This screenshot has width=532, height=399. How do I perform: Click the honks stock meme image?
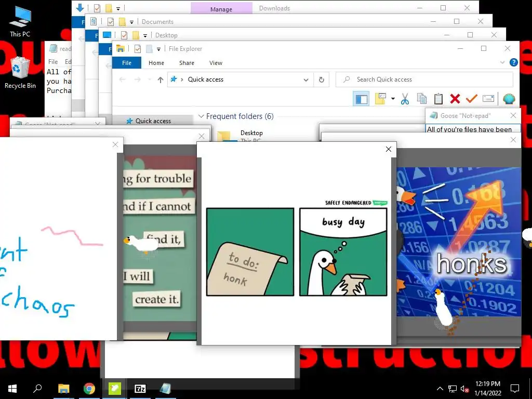(x=459, y=242)
